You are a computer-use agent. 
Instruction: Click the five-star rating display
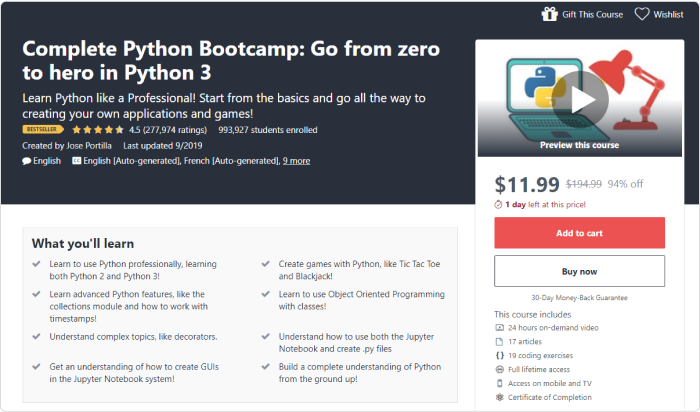click(x=98, y=130)
